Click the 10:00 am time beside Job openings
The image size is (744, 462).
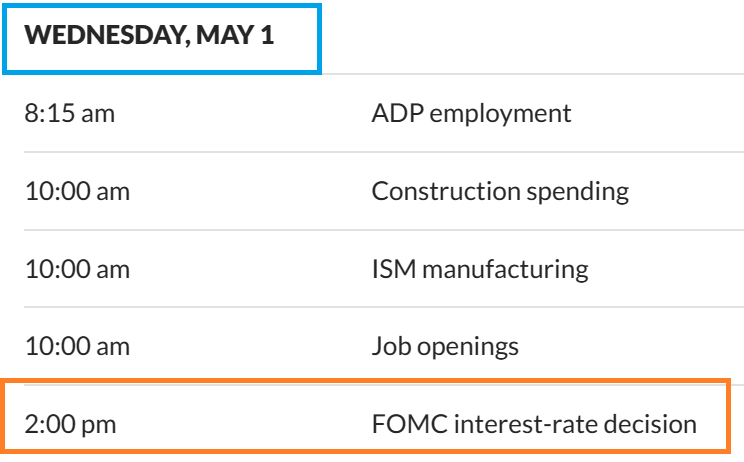[77, 347]
